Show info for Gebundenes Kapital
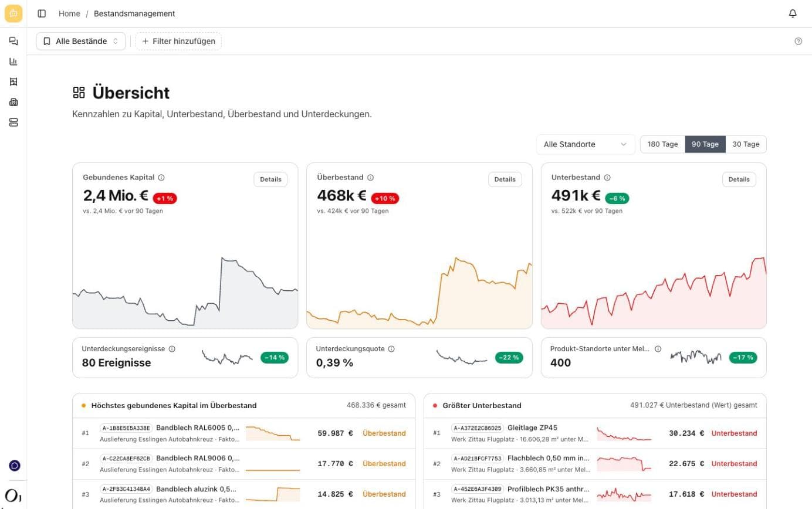812x509 pixels. pos(161,178)
